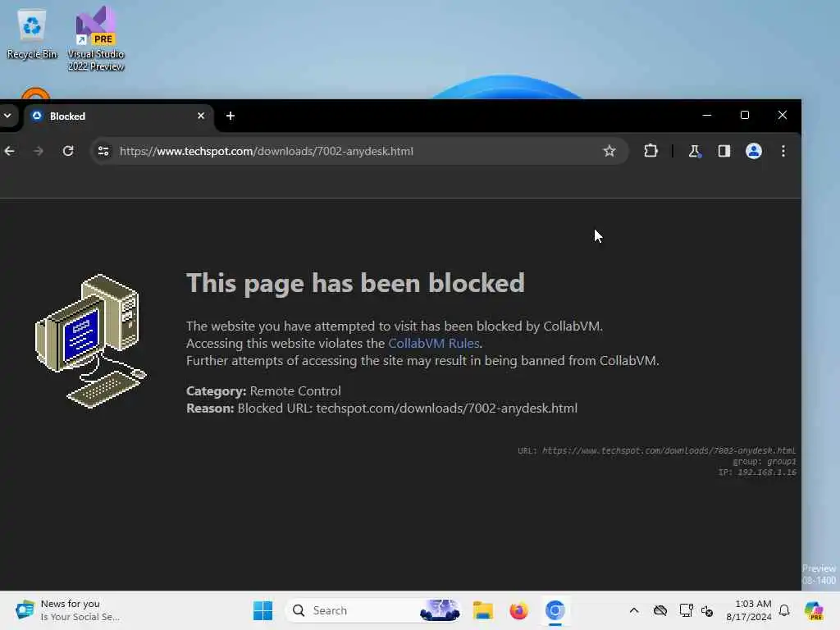
Task: Click the 'Reason: Blocked URL' line
Action: tap(381, 409)
